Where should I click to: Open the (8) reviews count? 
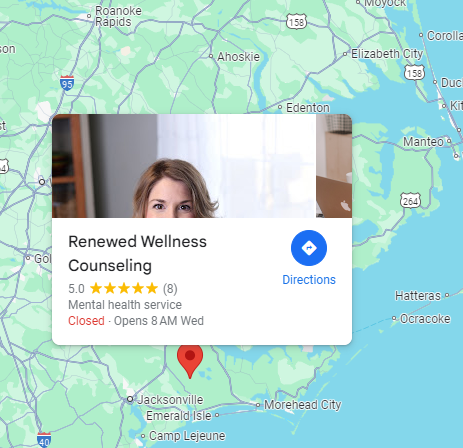point(170,289)
